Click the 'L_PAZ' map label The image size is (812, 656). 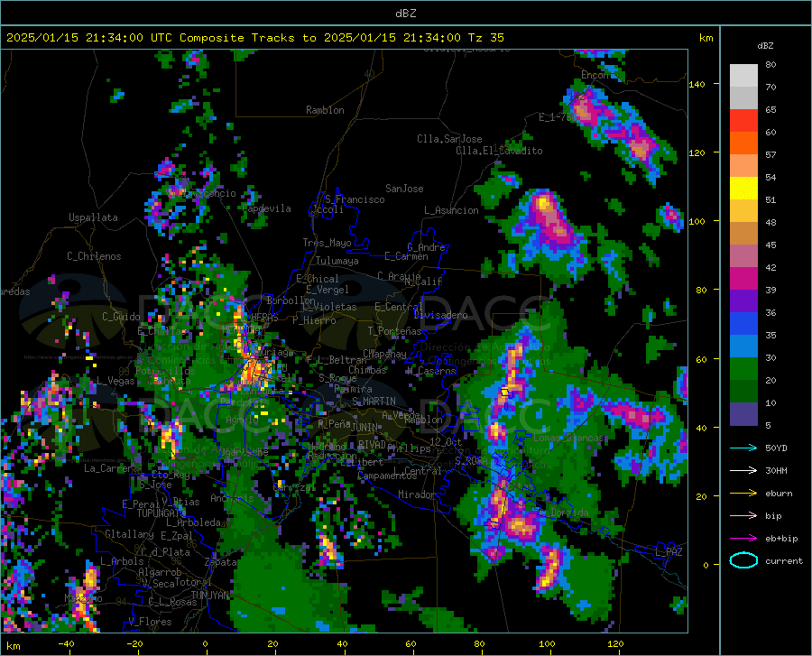pos(669,552)
